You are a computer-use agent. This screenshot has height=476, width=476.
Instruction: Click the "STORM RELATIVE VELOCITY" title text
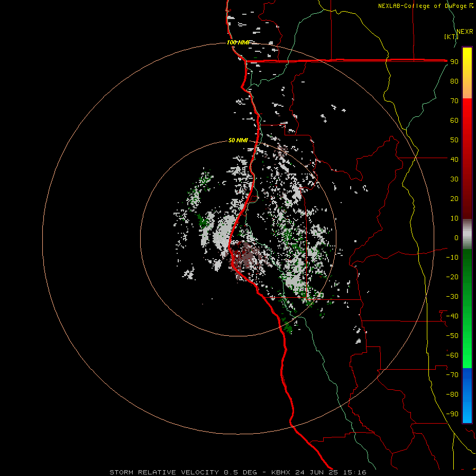tap(164, 472)
